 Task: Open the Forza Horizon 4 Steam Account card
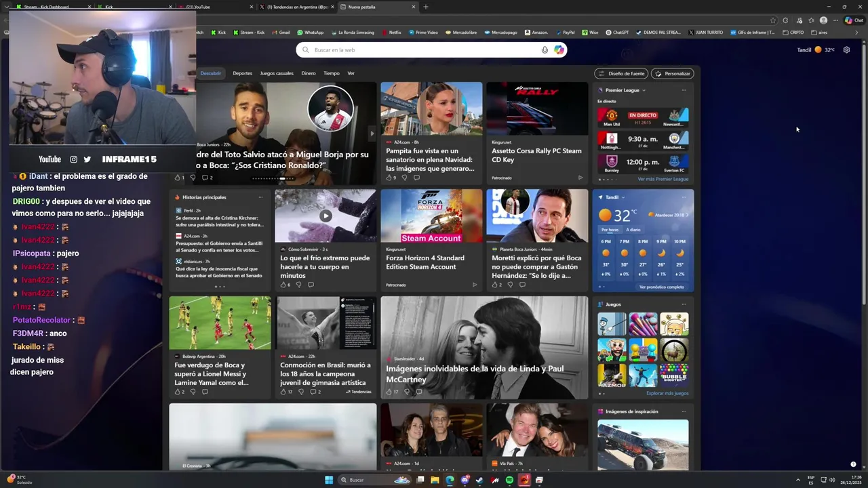(x=431, y=240)
